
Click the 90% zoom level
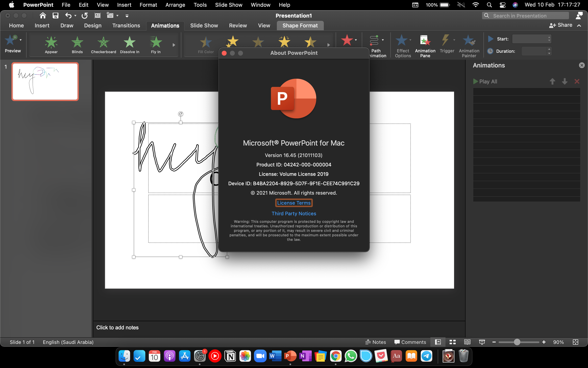tap(558, 342)
